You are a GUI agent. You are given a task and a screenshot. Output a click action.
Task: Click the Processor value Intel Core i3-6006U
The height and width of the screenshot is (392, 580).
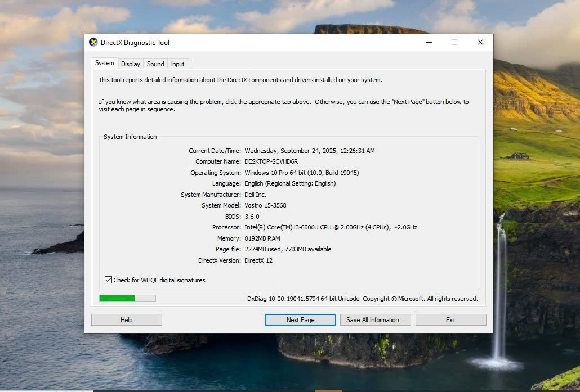331,228
